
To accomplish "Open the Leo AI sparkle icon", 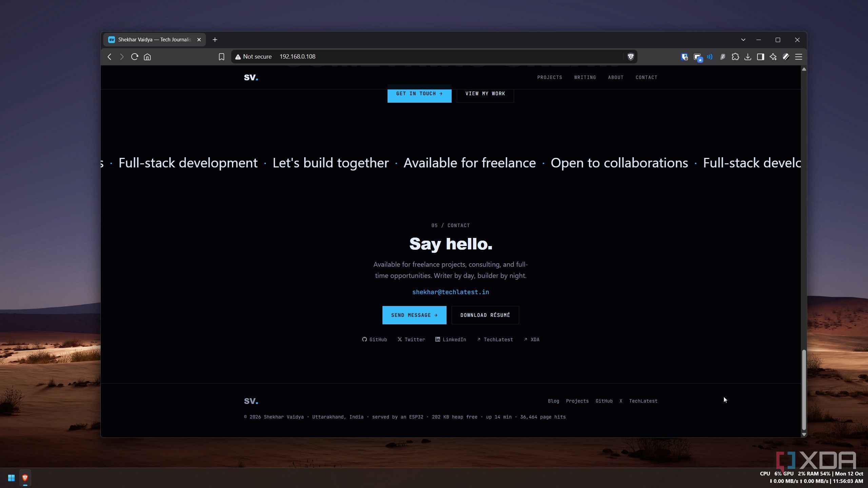I will click(773, 57).
